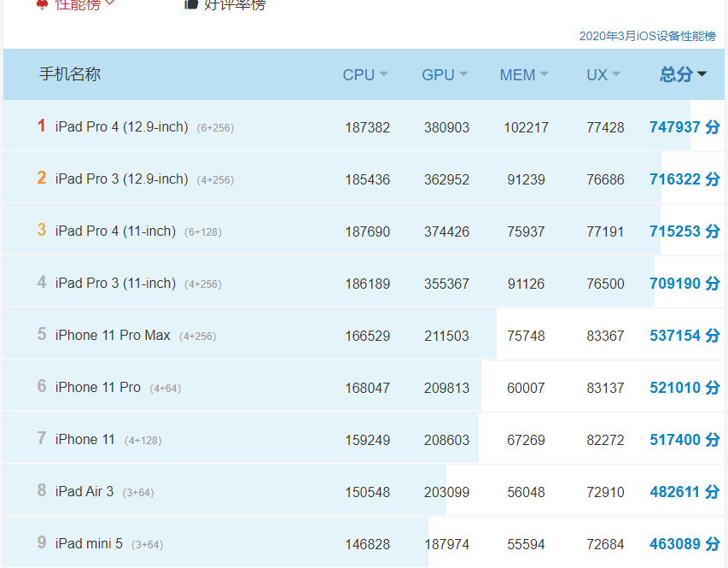This screenshot has width=728, height=568.
Task: Click MEM value 67269
Action: pyautogui.click(x=526, y=440)
